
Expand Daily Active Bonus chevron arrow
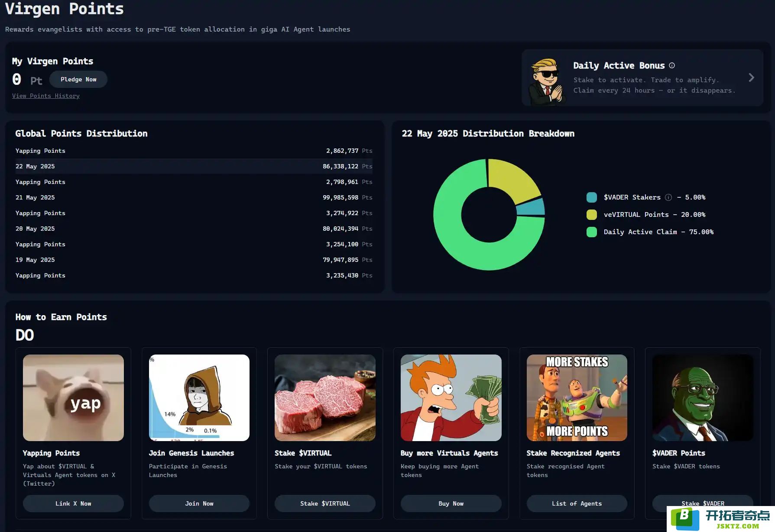[751, 77]
